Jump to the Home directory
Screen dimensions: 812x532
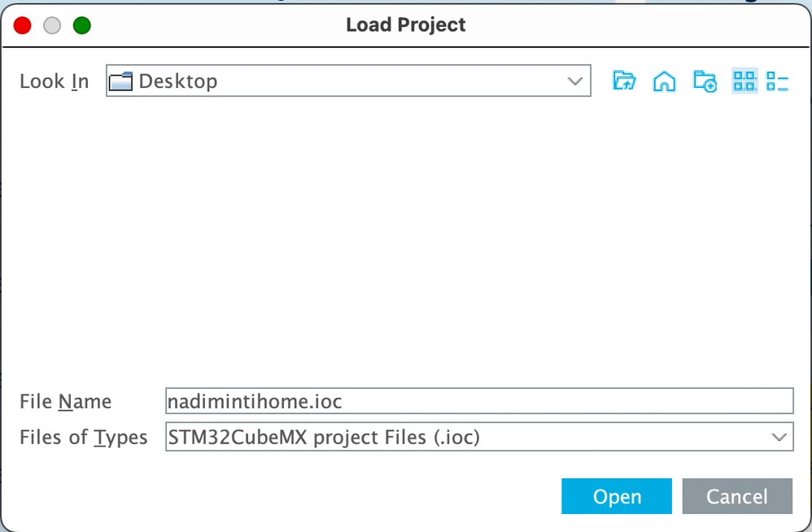(x=665, y=81)
